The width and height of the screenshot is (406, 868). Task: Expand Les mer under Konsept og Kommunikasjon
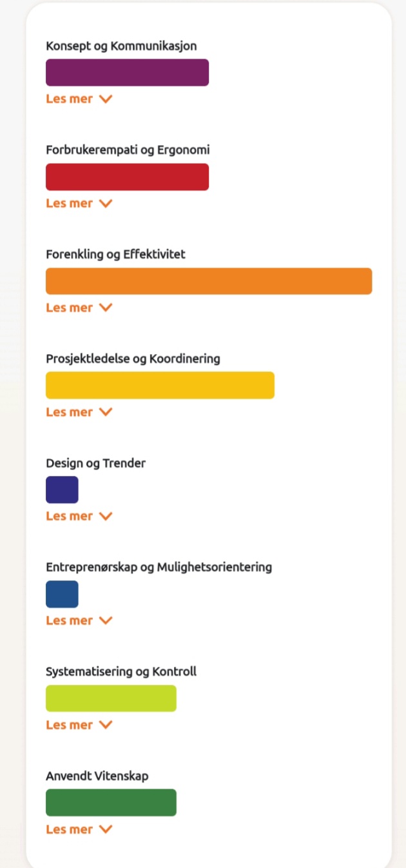click(x=79, y=99)
